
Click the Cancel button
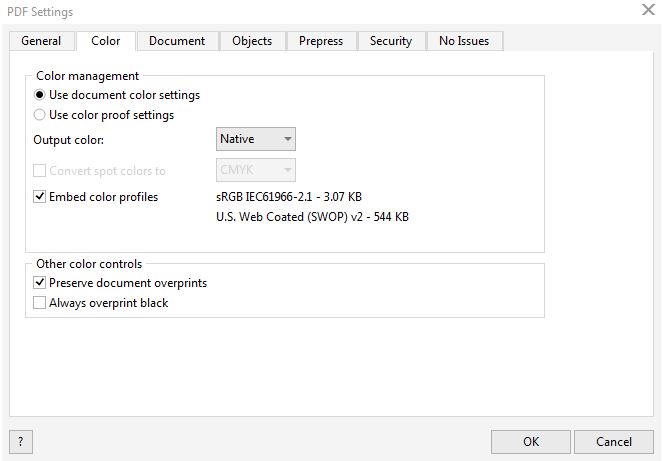click(614, 442)
